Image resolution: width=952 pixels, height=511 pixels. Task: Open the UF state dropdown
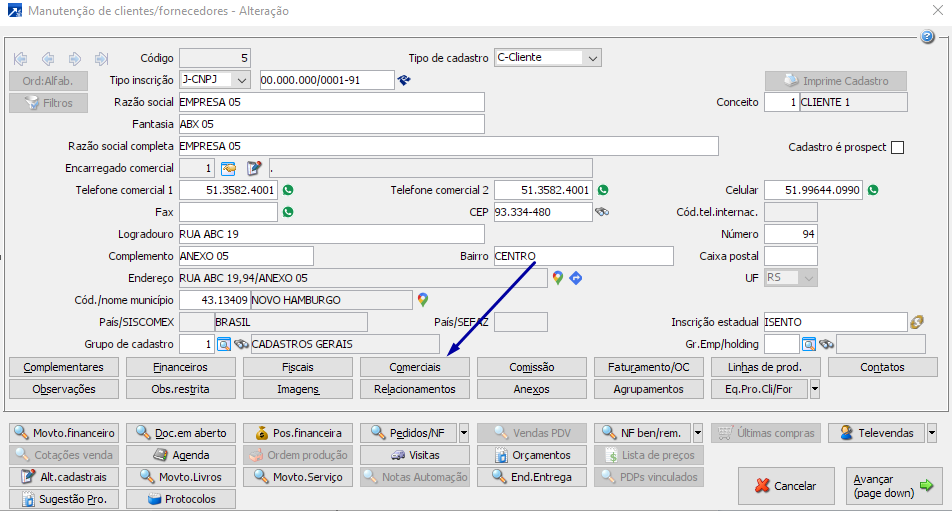pyautogui.click(x=809, y=278)
